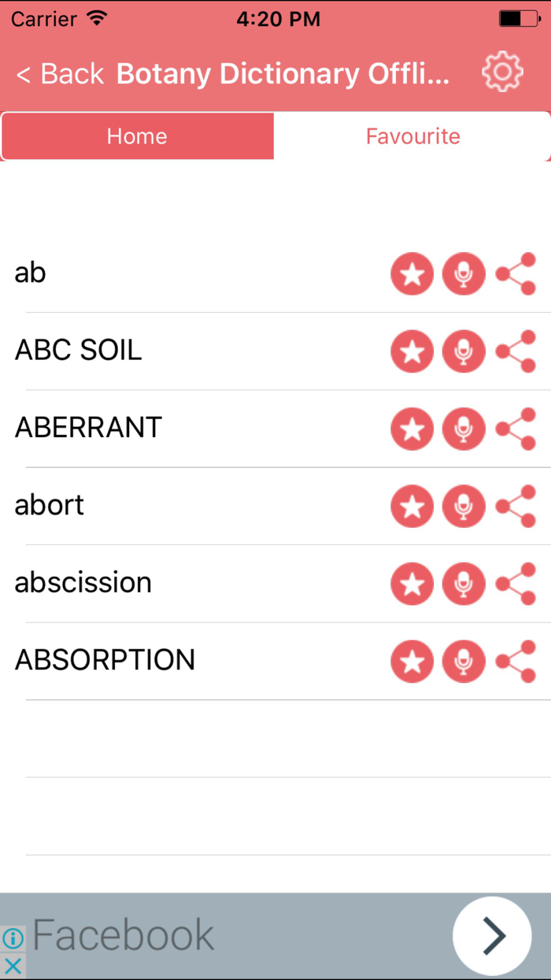This screenshot has height=980, width=551.
Task: Play audio for 'ABERRANT'
Action: coord(464,429)
